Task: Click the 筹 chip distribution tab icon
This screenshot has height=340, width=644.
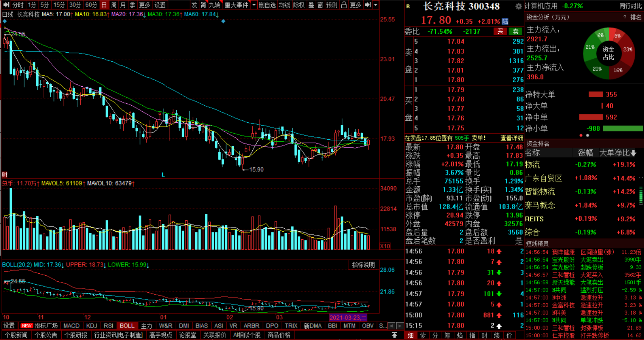Action: (448, 335)
